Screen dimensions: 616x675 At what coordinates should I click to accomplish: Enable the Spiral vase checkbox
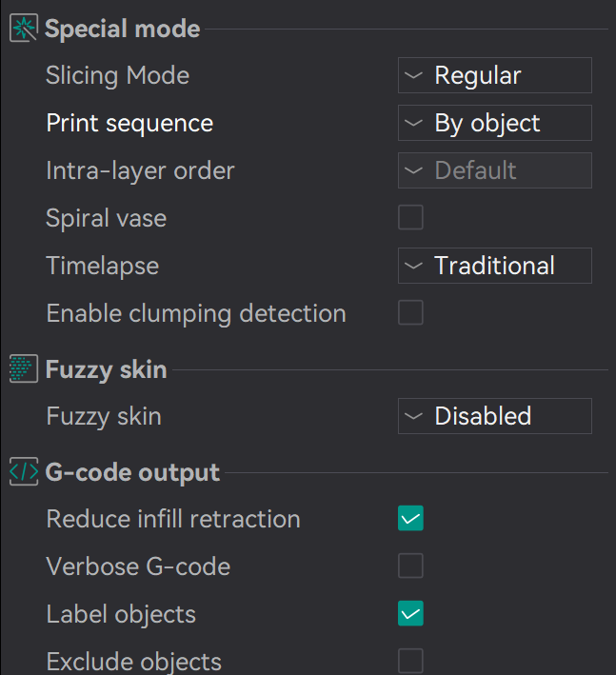[x=410, y=218]
